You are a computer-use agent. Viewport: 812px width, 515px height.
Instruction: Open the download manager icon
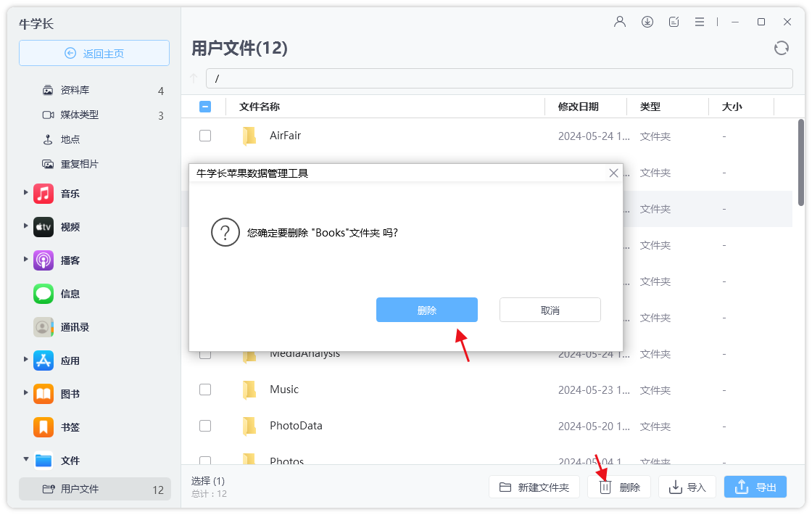pyautogui.click(x=647, y=22)
